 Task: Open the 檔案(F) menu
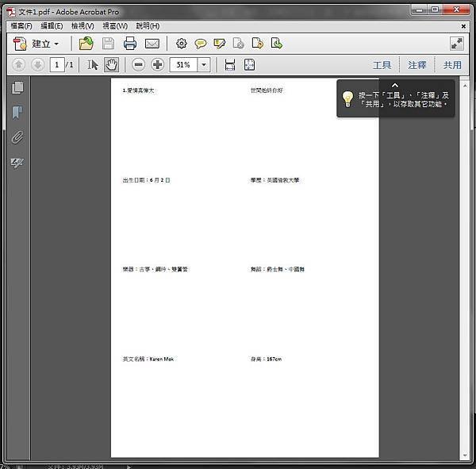pos(21,26)
